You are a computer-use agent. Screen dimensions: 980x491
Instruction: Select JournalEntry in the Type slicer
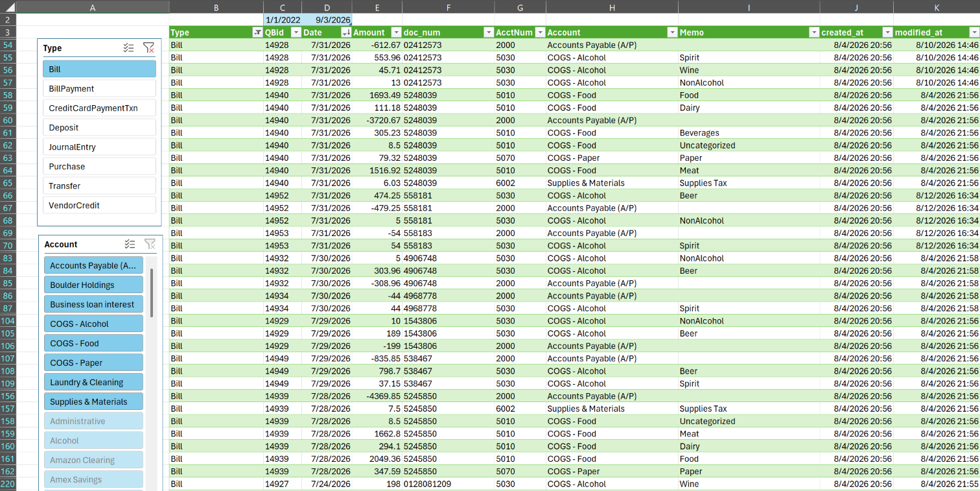tap(100, 147)
